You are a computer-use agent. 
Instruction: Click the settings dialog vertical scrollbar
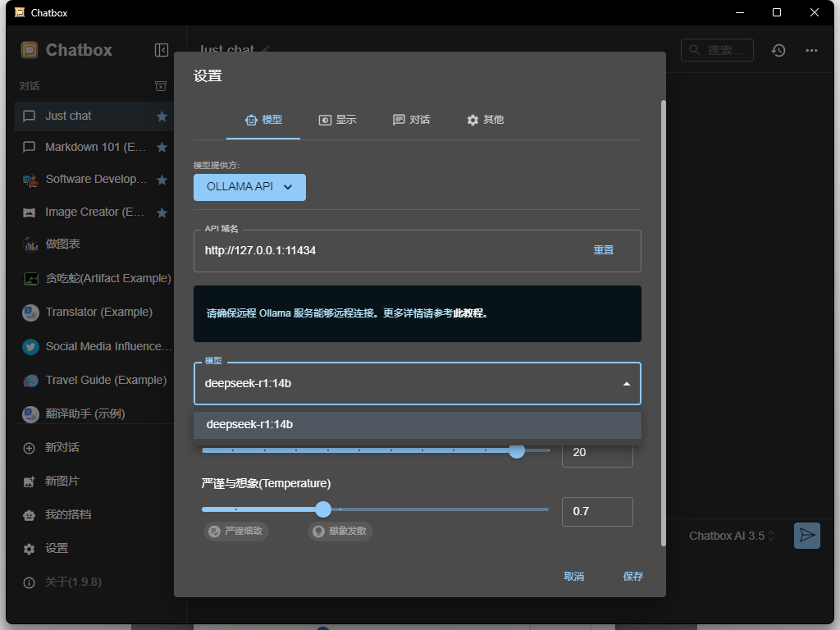click(663, 323)
